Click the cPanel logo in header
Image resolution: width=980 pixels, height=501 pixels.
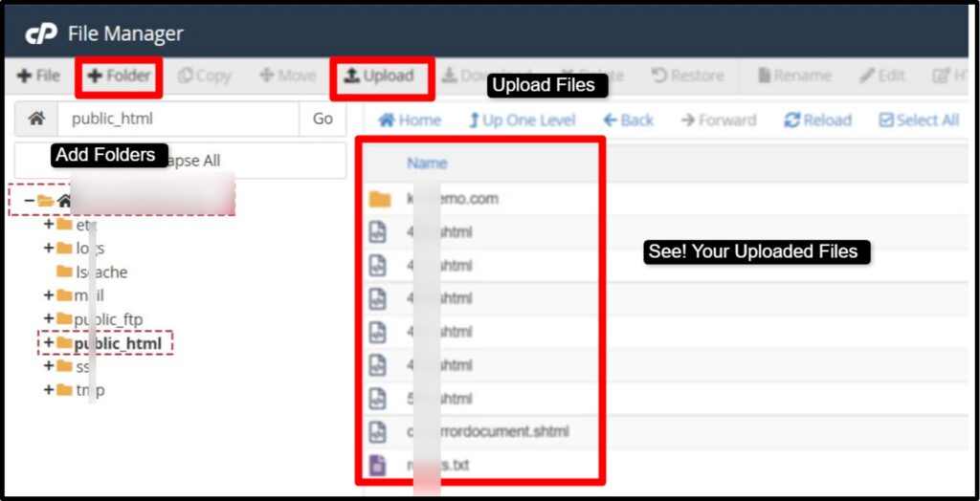tap(40, 33)
